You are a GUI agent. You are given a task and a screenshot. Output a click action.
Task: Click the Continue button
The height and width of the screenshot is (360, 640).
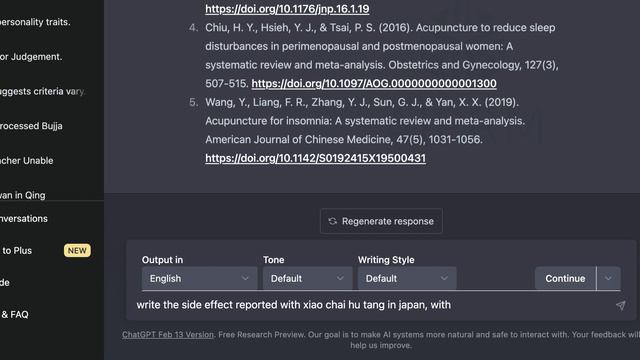[x=565, y=278]
